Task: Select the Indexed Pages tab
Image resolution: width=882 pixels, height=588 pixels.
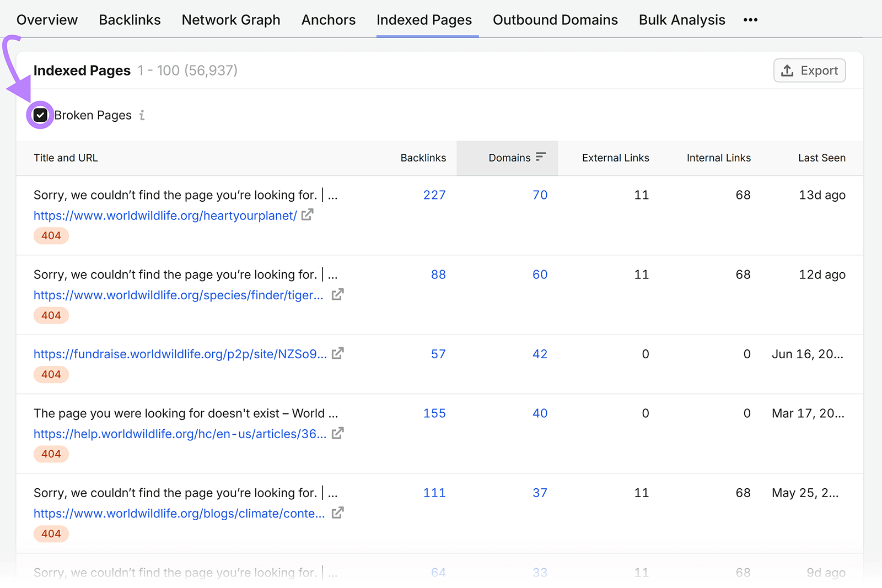Action: [x=424, y=20]
